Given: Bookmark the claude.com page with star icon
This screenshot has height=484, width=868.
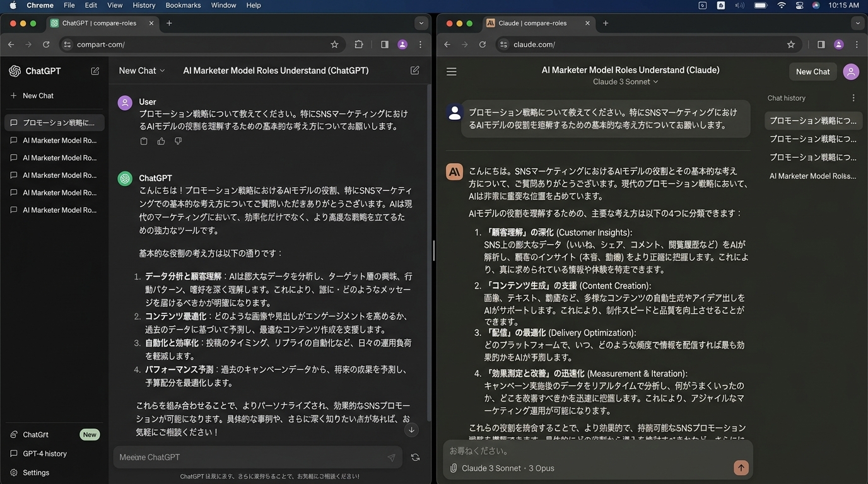Looking at the screenshot, I should point(791,45).
